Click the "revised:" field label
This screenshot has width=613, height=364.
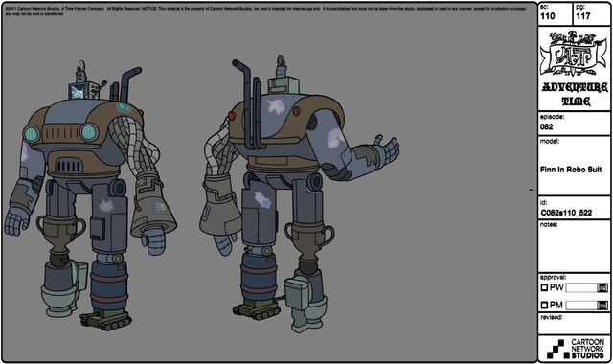(x=552, y=317)
